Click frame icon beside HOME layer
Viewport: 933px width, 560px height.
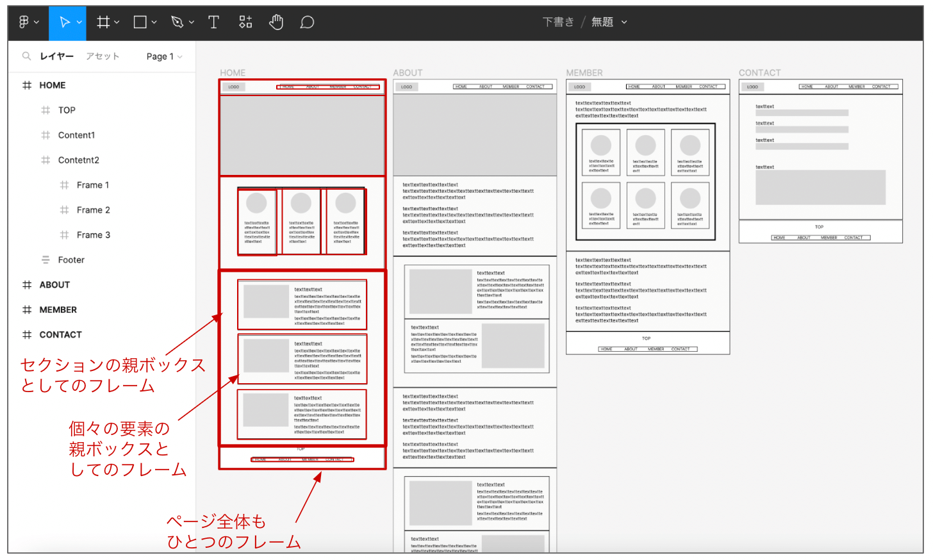click(x=27, y=85)
